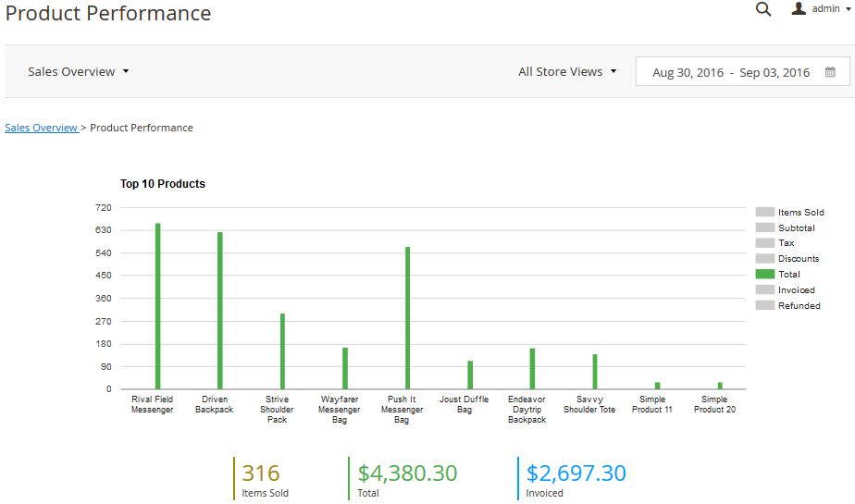Screen dimensions: 855x504
Task: Click the Rival Field Messenger bar
Action: [x=158, y=305]
